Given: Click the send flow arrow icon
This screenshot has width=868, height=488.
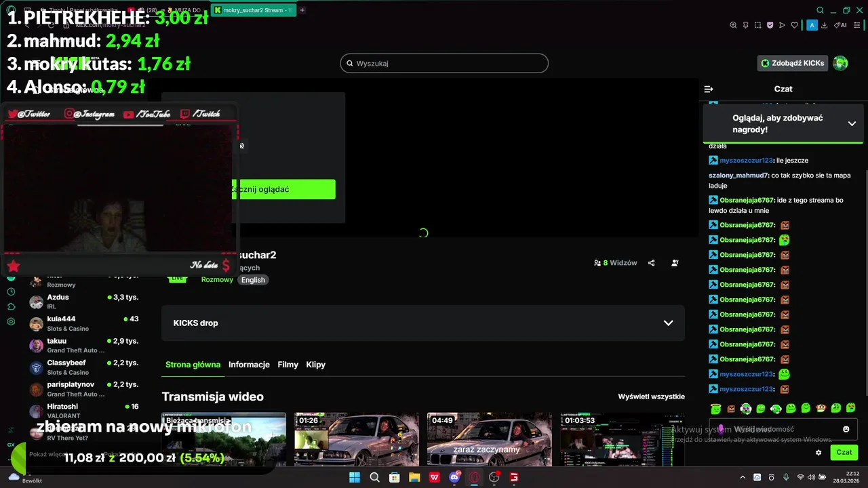Looking at the screenshot, I should [x=782, y=25].
